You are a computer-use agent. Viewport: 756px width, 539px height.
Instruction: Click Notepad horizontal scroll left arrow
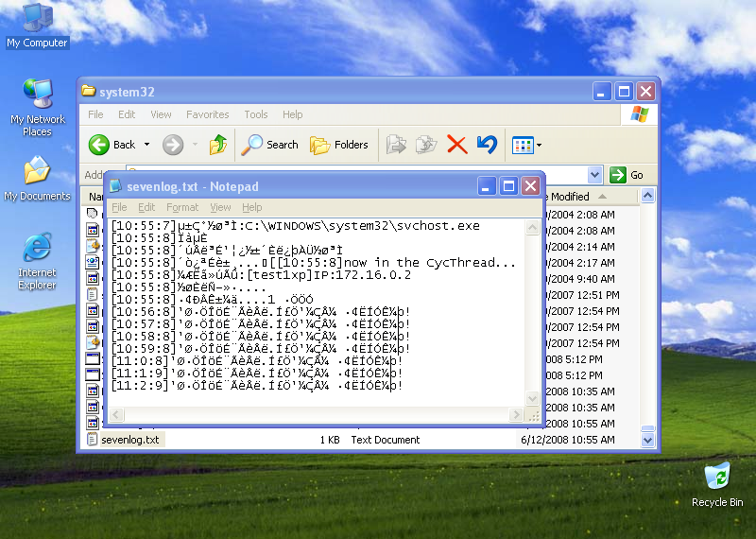pyautogui.click(x=116, y=414)
